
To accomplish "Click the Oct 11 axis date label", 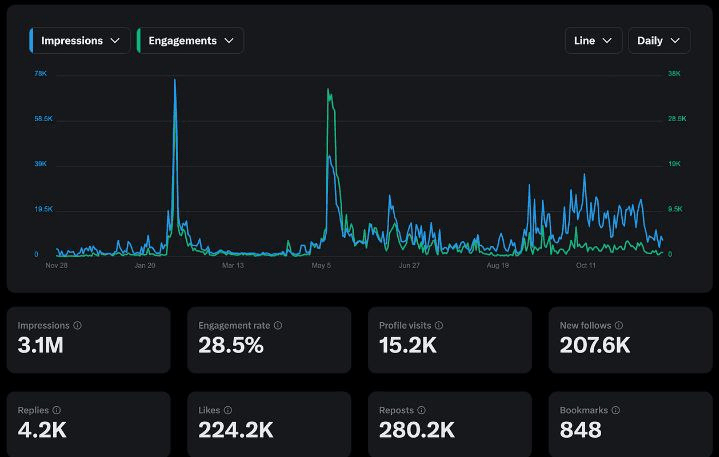I will (586, 265).
